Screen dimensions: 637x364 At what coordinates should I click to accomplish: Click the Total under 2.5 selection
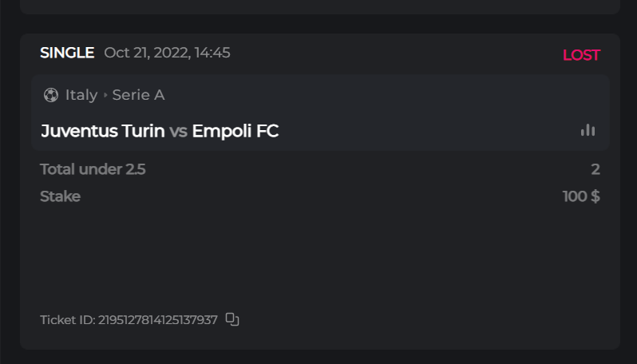point(93,169)
